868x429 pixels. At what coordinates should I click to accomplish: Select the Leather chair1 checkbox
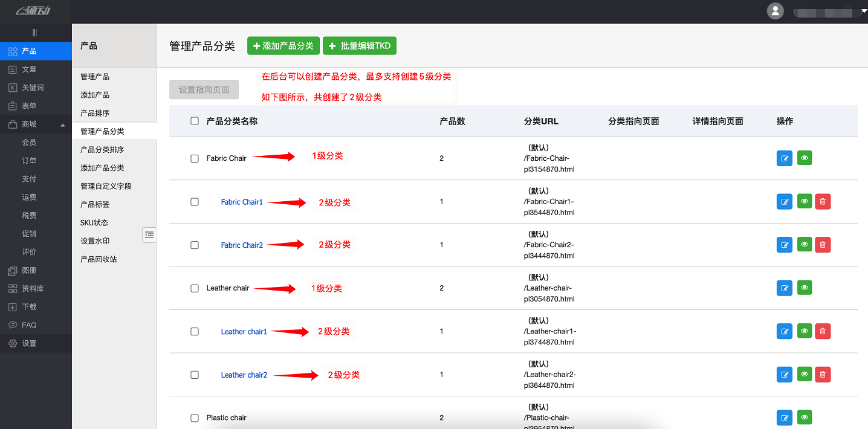coord(195,332)
